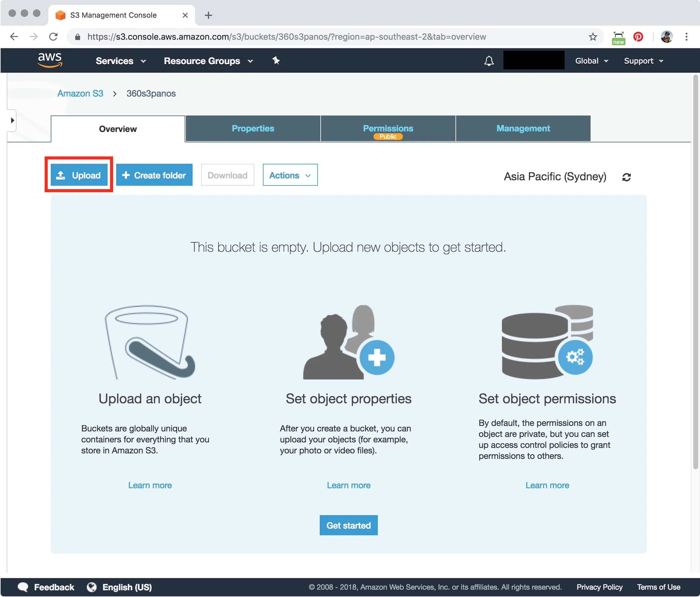
Task: Click the Public badge on Permissions
Action: [388, 137]
